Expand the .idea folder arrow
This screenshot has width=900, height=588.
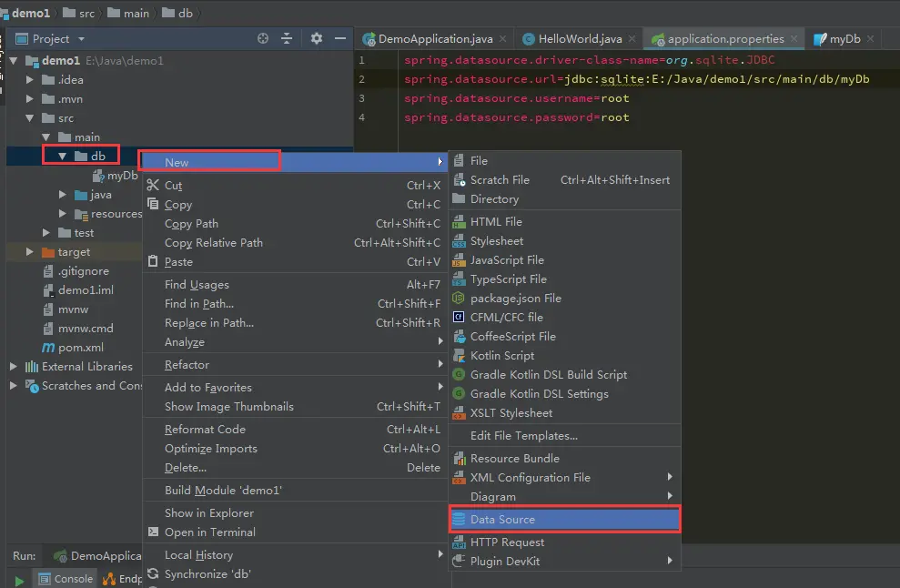point(30,79)
